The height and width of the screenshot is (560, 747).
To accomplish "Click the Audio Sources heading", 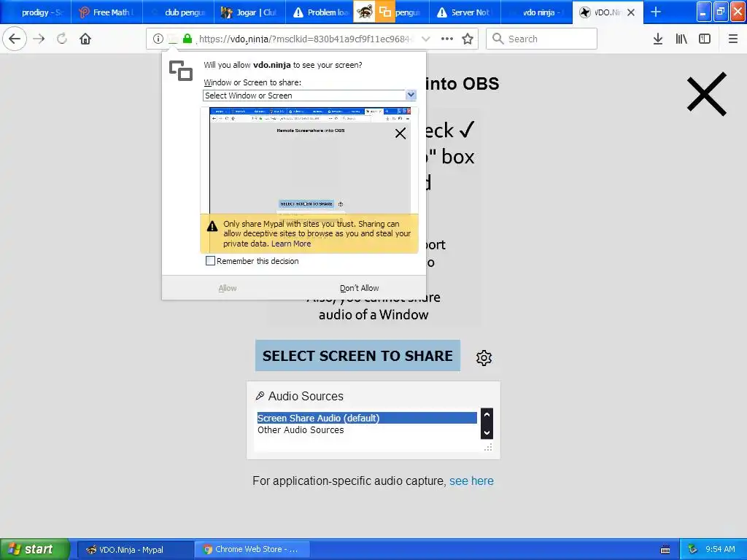I will click(x=306, y=396).
